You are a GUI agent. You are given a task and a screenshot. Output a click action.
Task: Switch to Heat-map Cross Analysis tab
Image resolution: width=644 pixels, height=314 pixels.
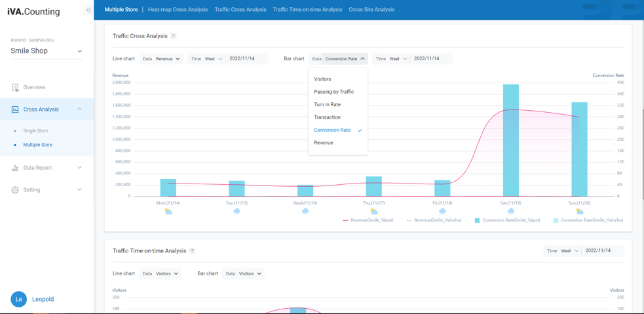pyautogui.click(x=178, y=10)
